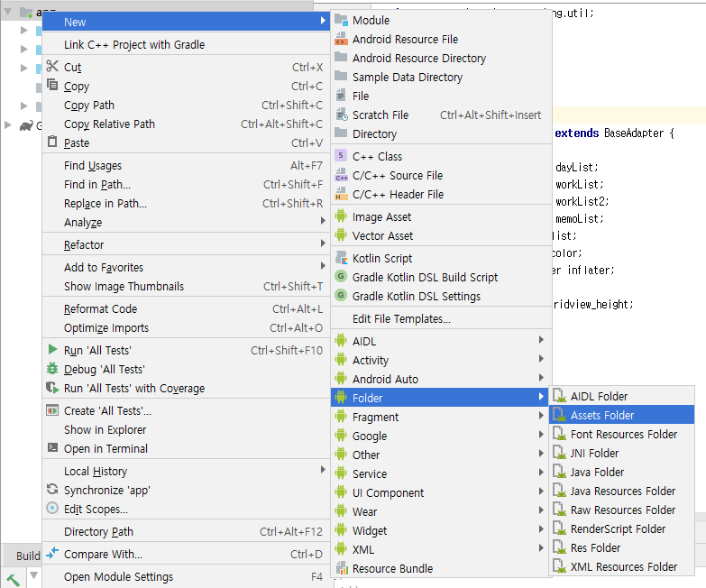
Task: Click the AIDL Folder file icon
Action: tap(559, 396)
